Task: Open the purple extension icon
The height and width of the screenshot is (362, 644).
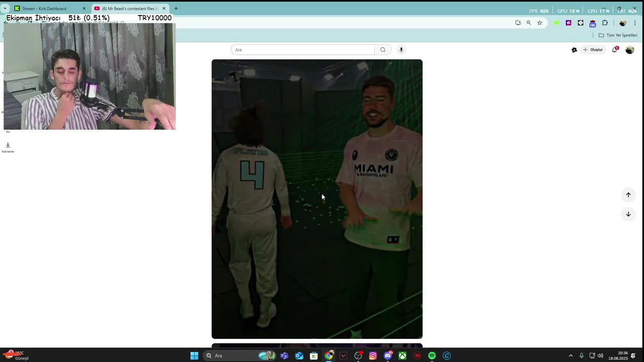Action: pos(569,23)
